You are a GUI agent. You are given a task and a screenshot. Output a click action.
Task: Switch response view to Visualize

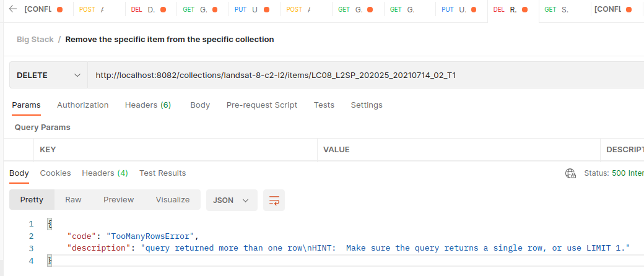tap(173, 200)
